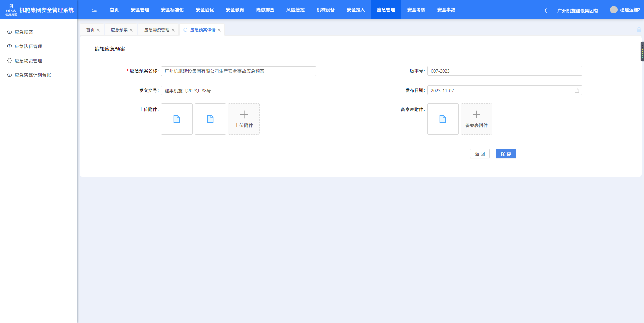Open the 安全管理 top menu
Screen dimensions: 644x323
click(x=140, y=10)
